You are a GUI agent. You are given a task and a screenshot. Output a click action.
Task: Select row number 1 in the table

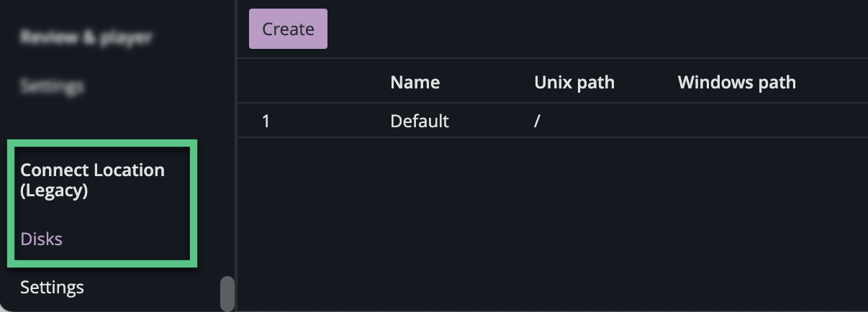click(266, 121)
